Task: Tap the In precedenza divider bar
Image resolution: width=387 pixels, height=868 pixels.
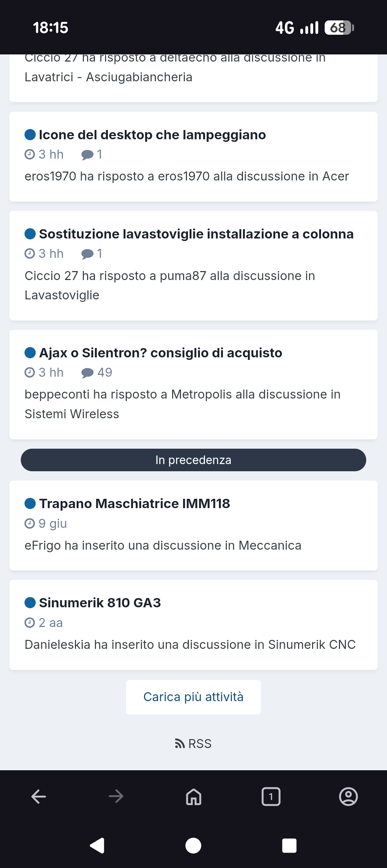Action: pos(193,460)
